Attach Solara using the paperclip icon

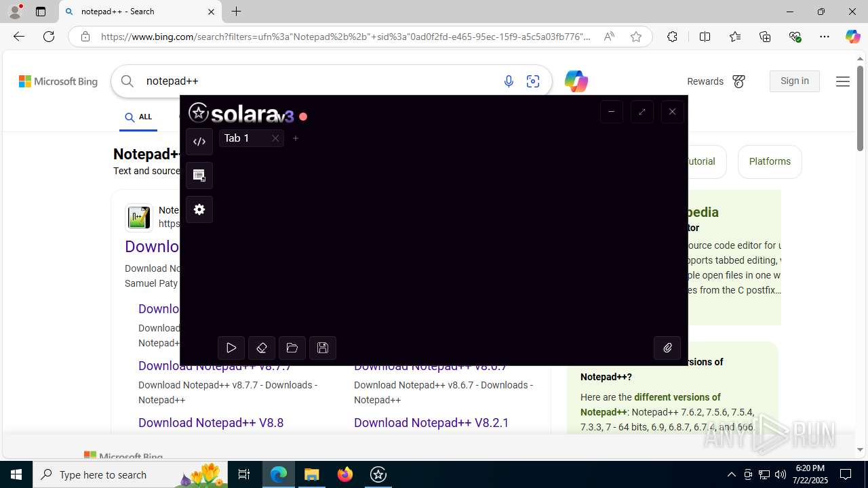point(667,348)
